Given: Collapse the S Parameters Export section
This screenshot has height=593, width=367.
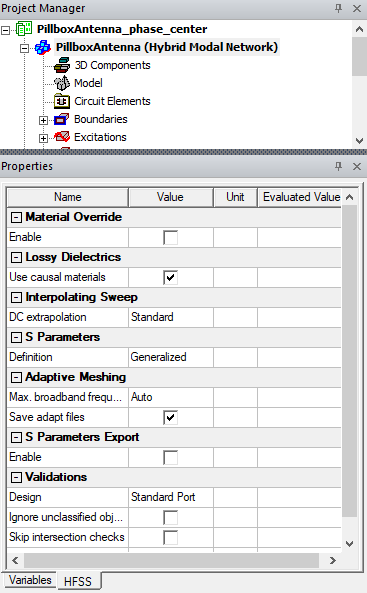Looking at the screenshot, I should pyautogui.click(x=16, y=438).
